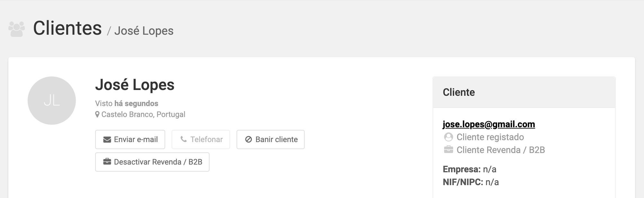Select the José Lopes name heading
Screen dimensions: 644x198
click(x=135, y=85)
